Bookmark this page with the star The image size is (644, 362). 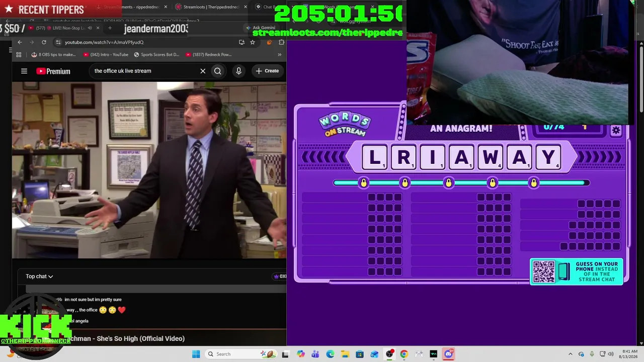coord(253,42)
